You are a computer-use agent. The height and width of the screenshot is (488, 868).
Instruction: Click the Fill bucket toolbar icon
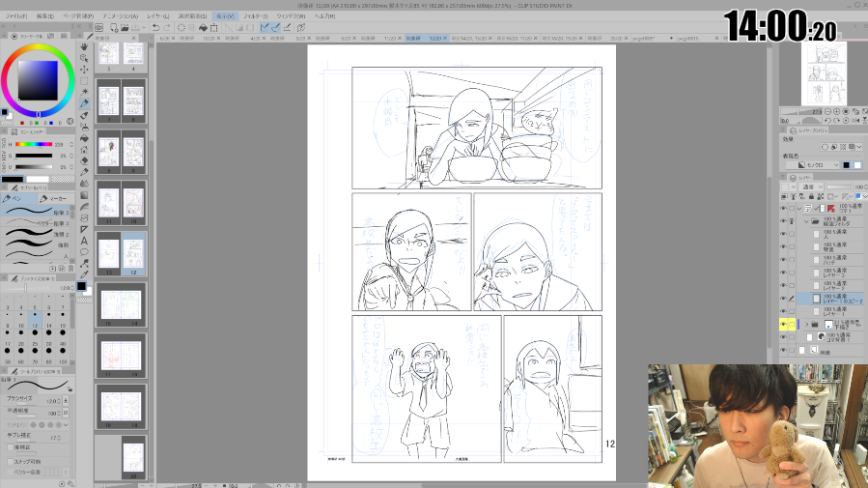(203, 27)
